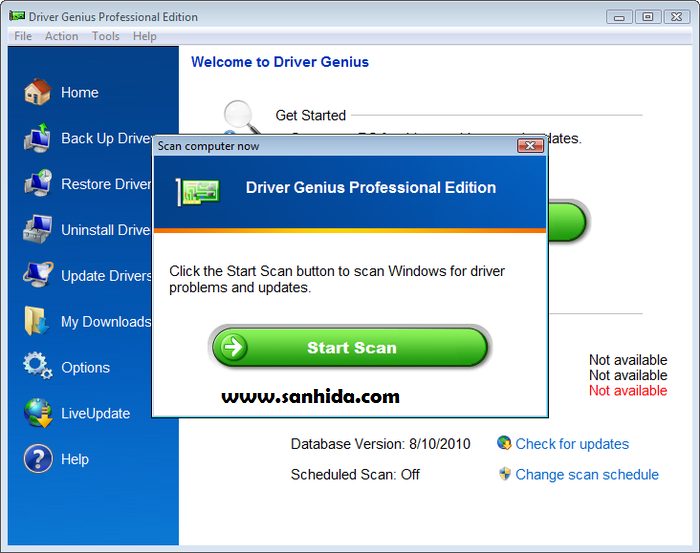This screenshot has width=700, height=553.
Task: Open the Help menu in menu bar
Action: 145,36
